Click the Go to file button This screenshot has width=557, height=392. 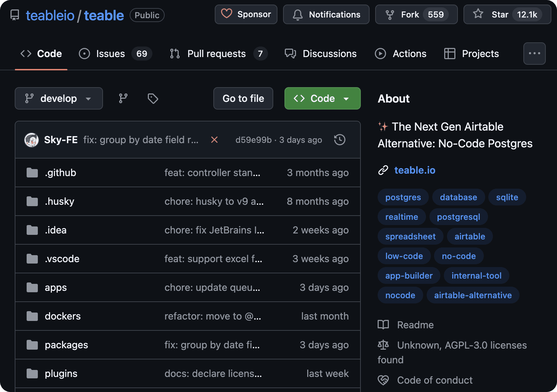tap(243, 98)
